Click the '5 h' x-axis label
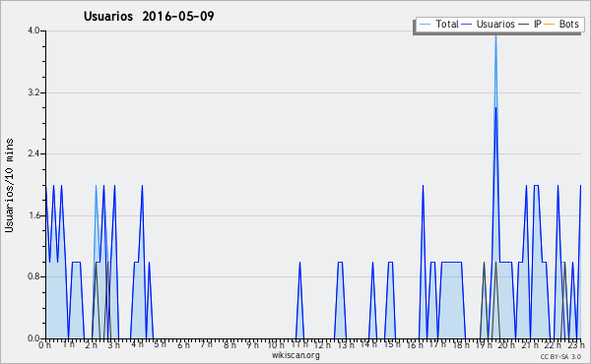Viewport: 591px width, 364px height. [161, 344]
